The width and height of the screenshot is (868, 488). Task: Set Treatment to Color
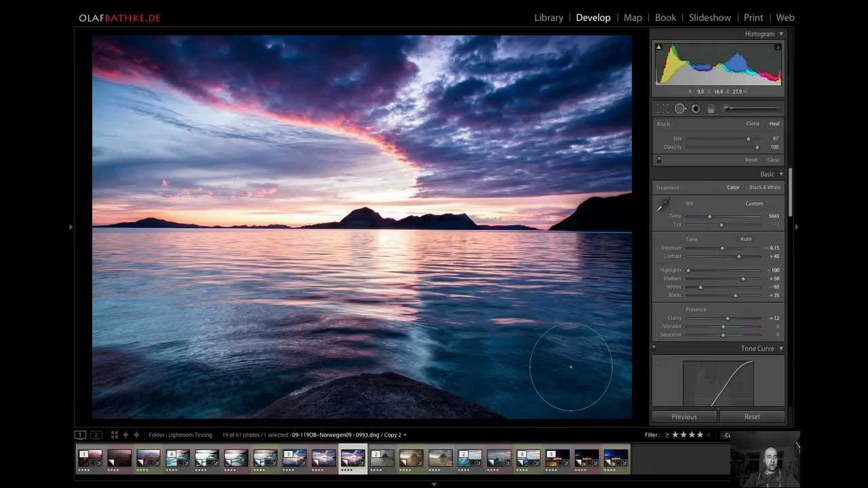[x=733, y=188]
